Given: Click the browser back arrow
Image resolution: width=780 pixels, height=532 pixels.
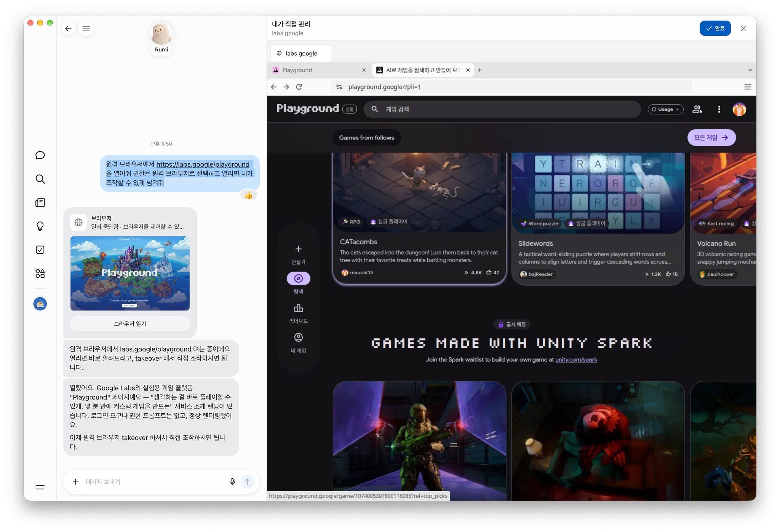Looking at the screenshot, I should click(273, 87).
